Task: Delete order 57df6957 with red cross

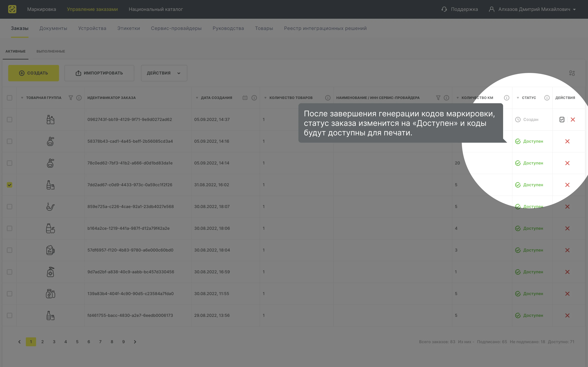Action: 567,250
